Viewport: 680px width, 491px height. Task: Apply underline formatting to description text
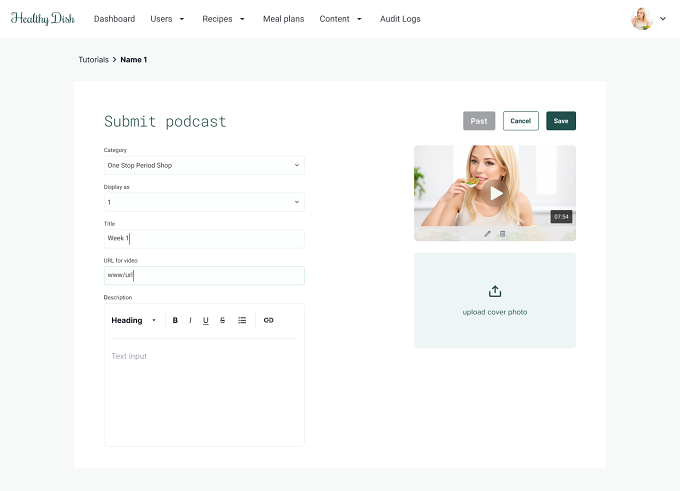coord(206,320)
